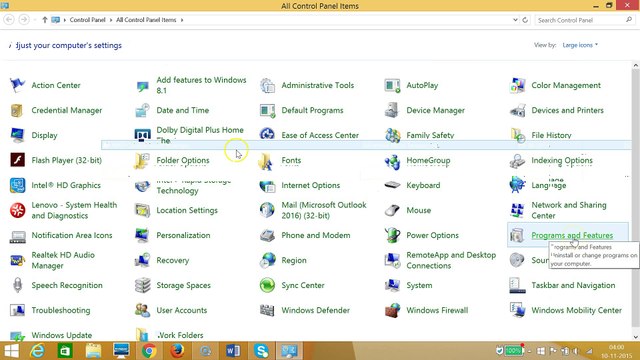
Task: Open the Device Manager link
Action: [x=436, y=110]
